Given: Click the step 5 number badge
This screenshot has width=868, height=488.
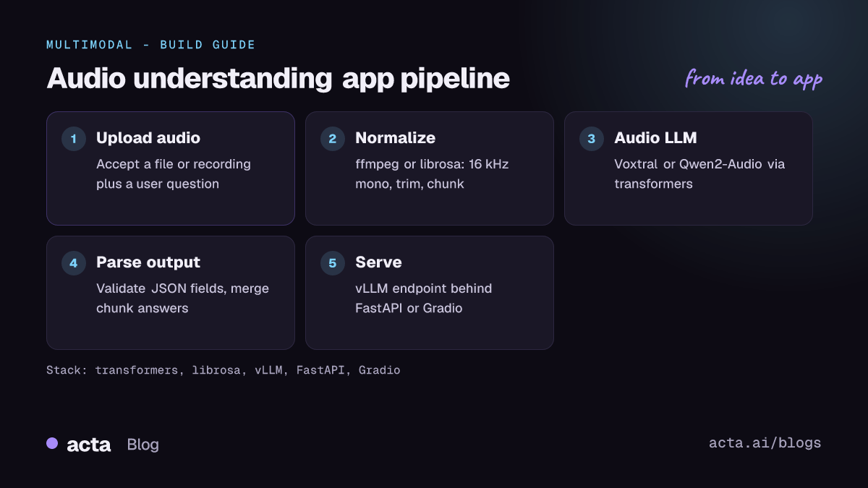Looking at the screenshot, I should (x=333, y=263).
